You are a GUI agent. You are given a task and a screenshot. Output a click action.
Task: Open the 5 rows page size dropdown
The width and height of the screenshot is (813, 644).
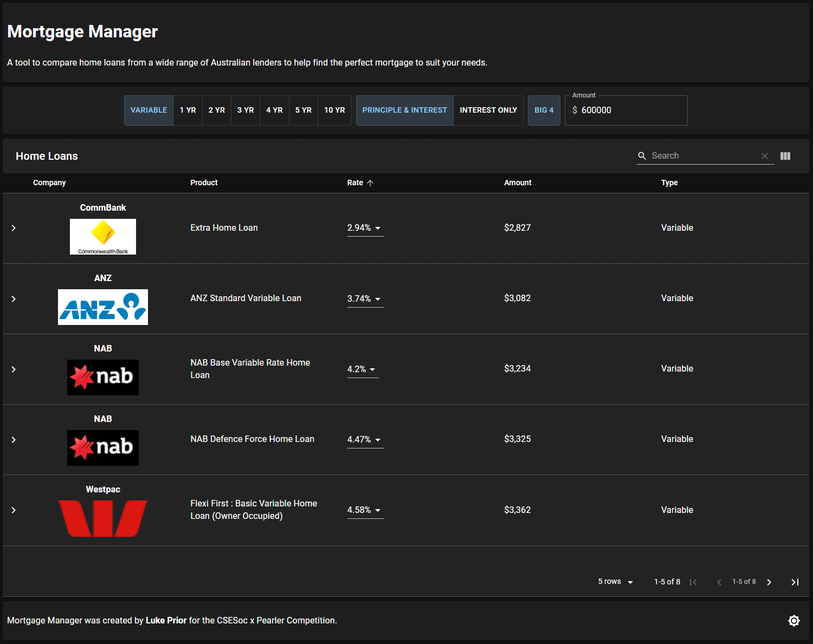coord(616,582)
